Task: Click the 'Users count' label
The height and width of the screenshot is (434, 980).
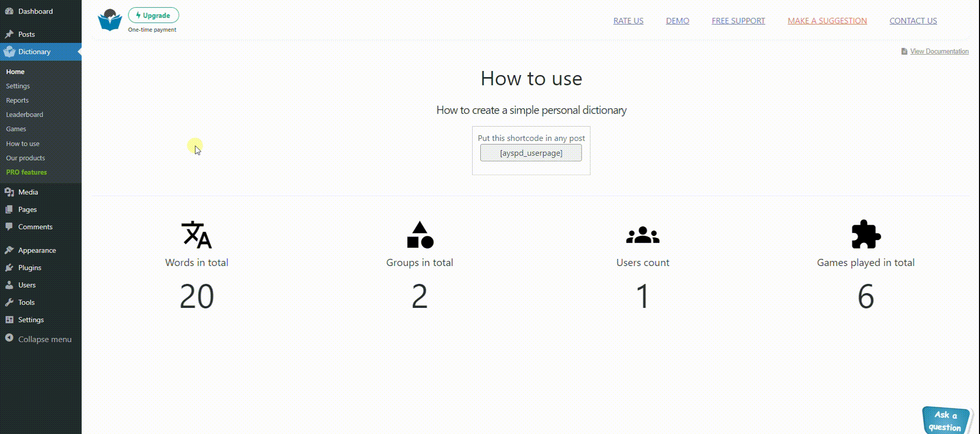Action: pyautogui.click(x=643, y=262)
